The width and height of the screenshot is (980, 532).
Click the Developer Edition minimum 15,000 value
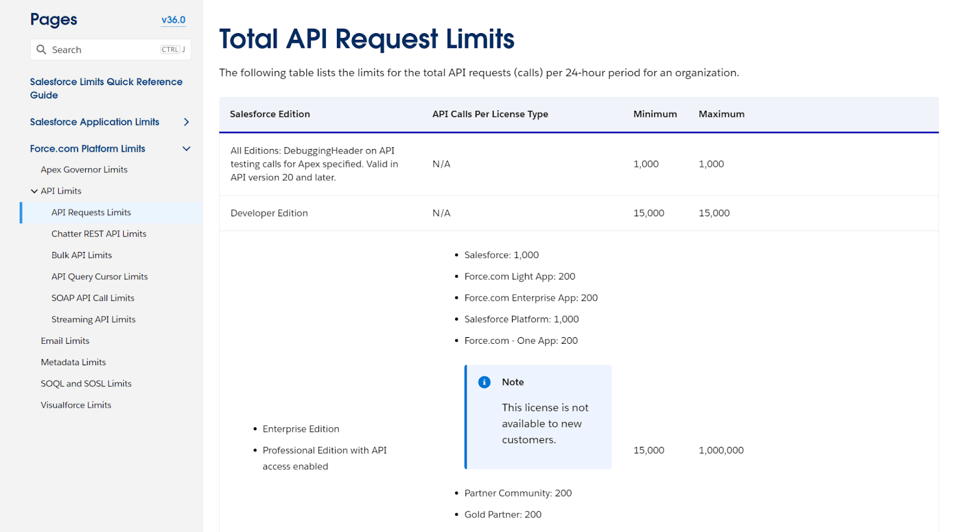click(x=649, y=213)
